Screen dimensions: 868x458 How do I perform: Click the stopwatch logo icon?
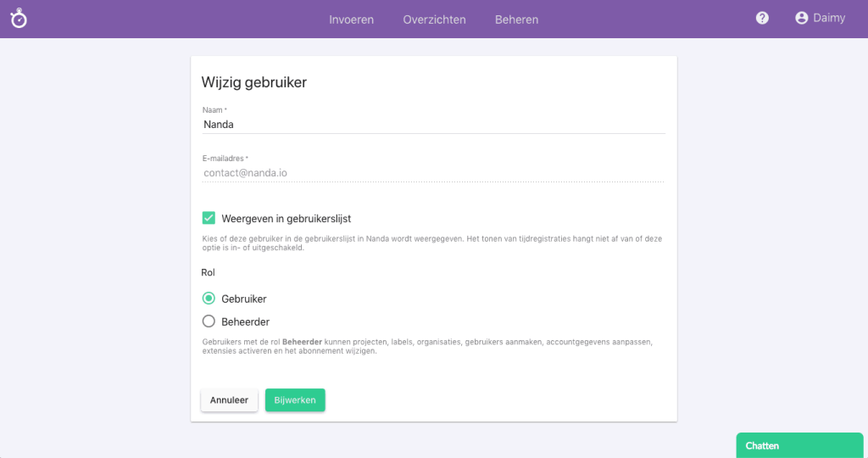point(19,19)
